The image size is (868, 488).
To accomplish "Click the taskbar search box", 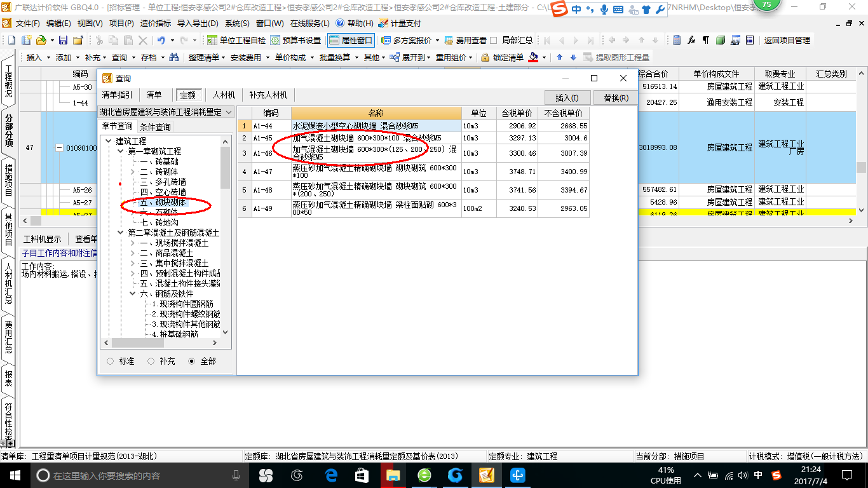I will click(x=140, y=475).
